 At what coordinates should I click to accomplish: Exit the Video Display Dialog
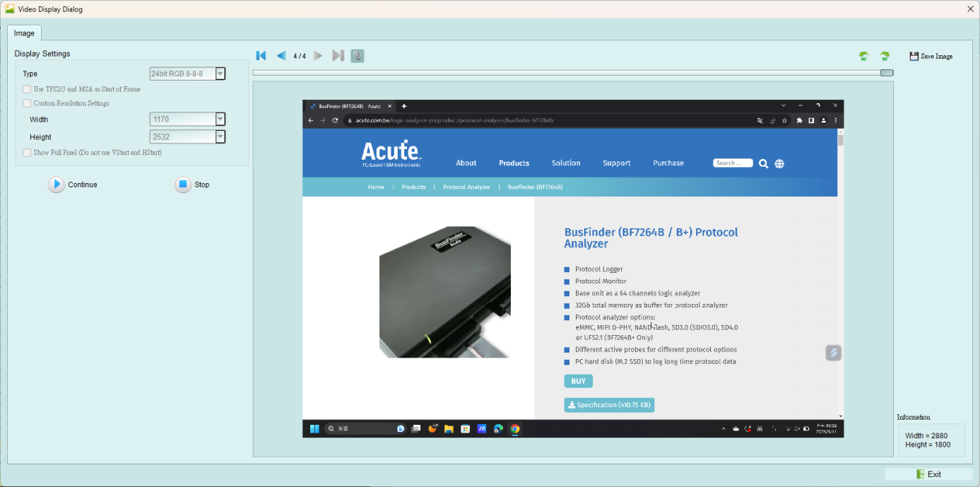[x=928, y=474]
